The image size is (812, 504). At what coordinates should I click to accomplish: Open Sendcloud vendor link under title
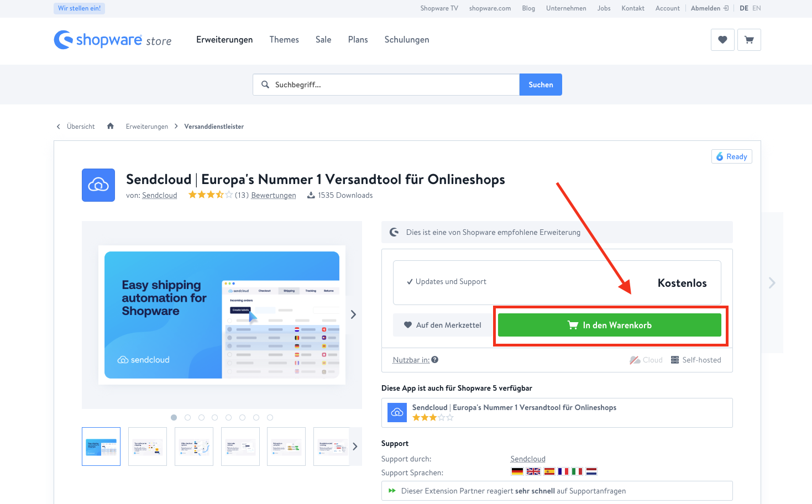[160, 195]
